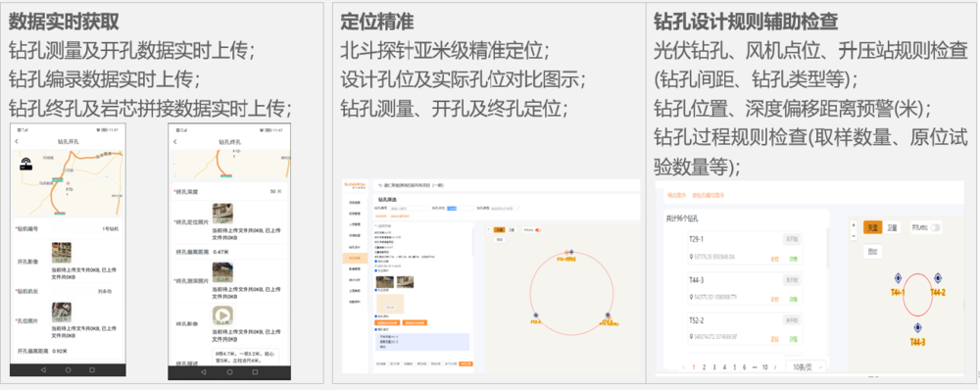This screenshot has height=390, width=980.
Task: Select the 终孔深度 value field
Action: coord(275,191)
